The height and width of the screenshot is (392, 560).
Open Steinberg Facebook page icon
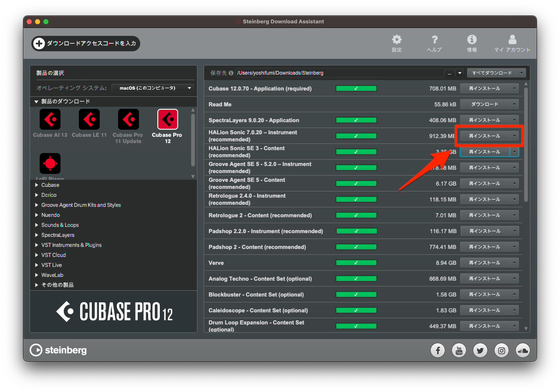pos(438,351)
